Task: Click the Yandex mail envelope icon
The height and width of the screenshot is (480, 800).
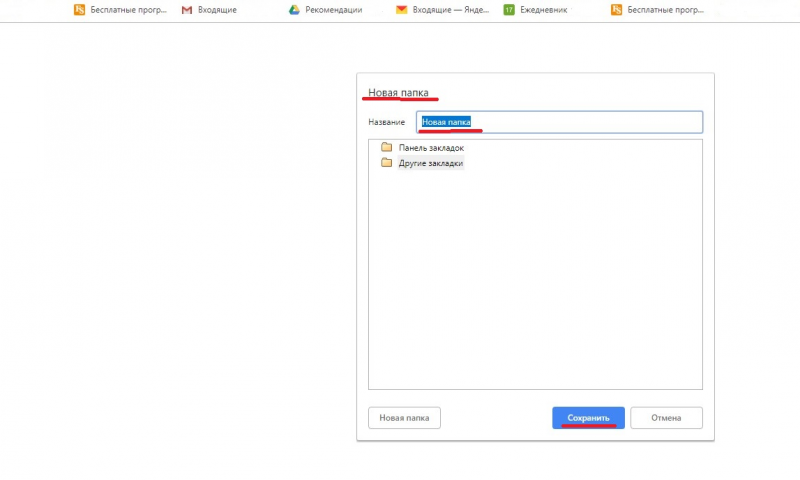Action: click(402, 10)
